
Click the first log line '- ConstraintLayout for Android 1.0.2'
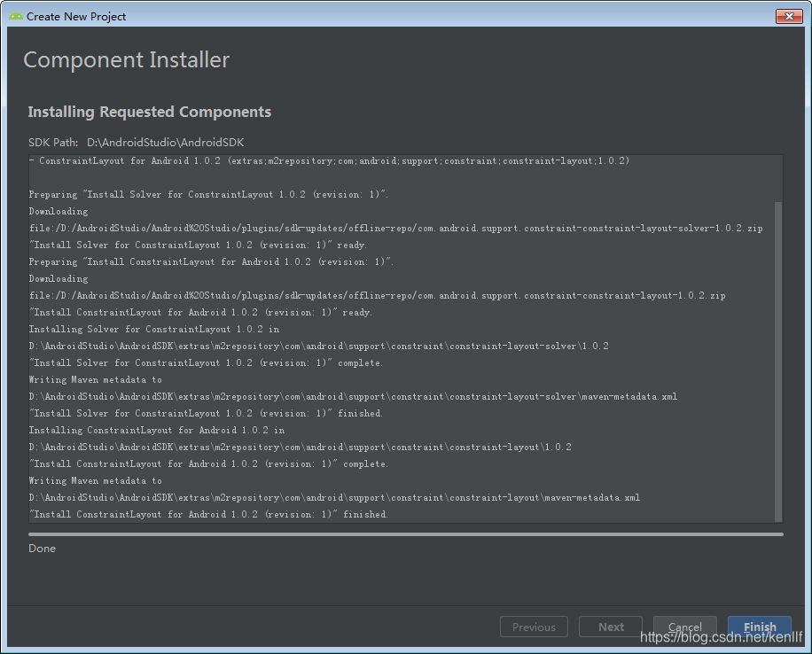[330, 160]
